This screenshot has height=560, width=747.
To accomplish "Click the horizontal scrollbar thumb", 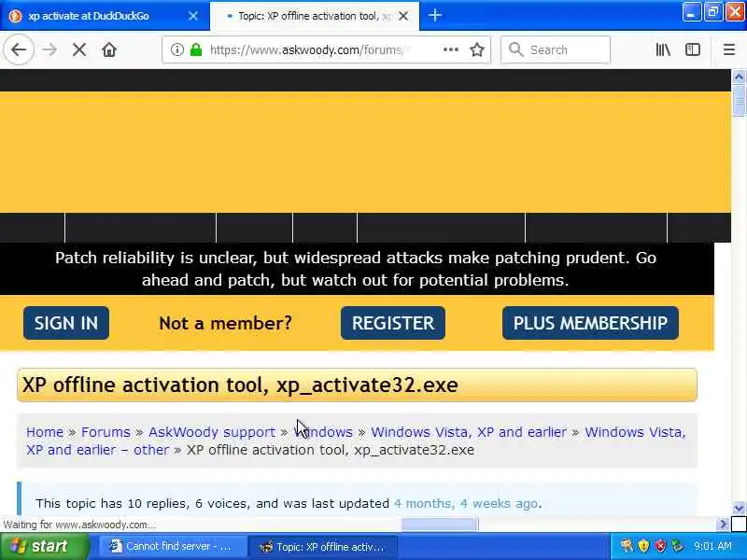I will point(439,525).
